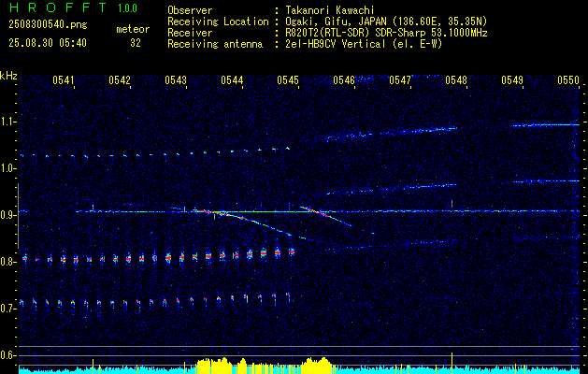The width and height of the screenshot is (588, 374).
Task: Click frequency axis label 0.8
Action: coord(7,262)
